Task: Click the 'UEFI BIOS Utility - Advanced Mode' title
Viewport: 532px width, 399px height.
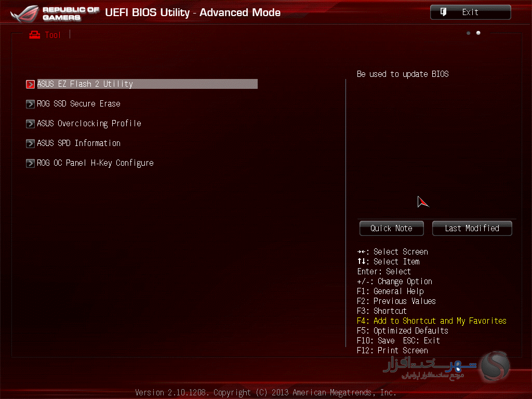Action: click(x=193, y=12)
